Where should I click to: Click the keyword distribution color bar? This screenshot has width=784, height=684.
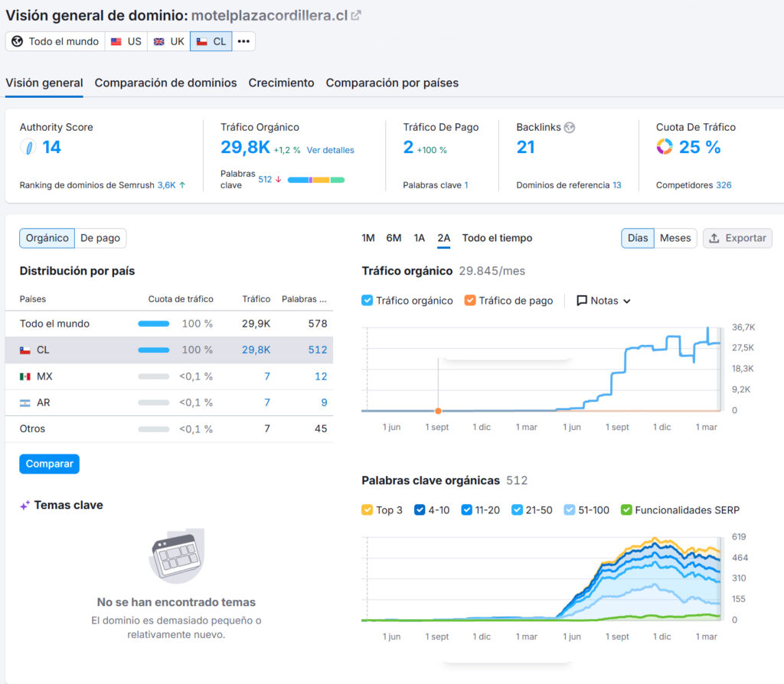[316, 180]
